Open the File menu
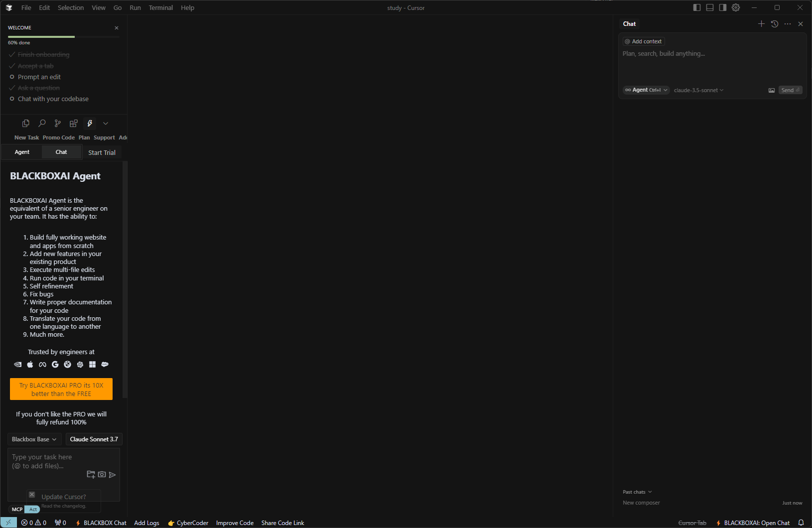This screenshot has height=528, width=812. pos(26,7)
